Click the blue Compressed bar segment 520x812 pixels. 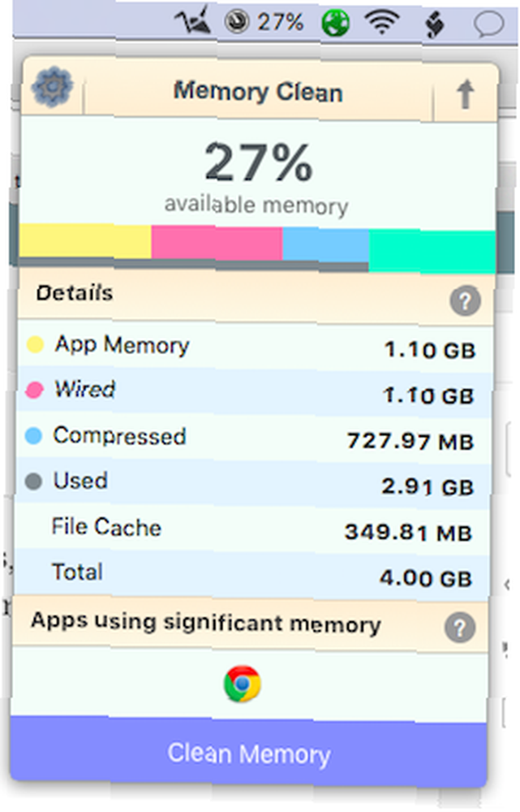[x=326, y=245]
